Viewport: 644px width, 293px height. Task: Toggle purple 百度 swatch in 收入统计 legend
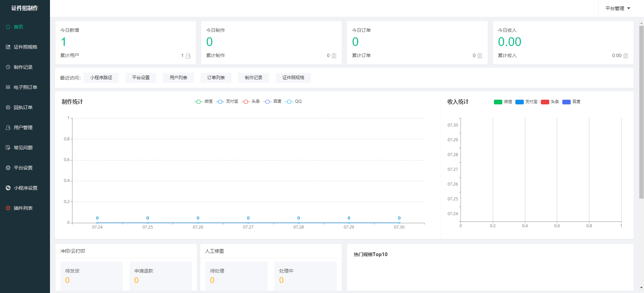click(566, 102)
